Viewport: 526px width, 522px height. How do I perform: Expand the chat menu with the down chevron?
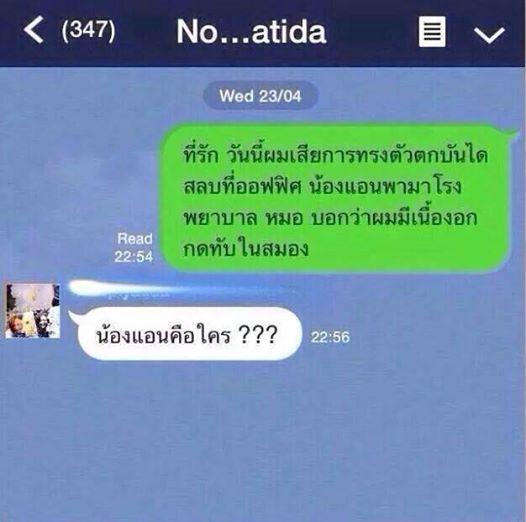tap(489, 35)
